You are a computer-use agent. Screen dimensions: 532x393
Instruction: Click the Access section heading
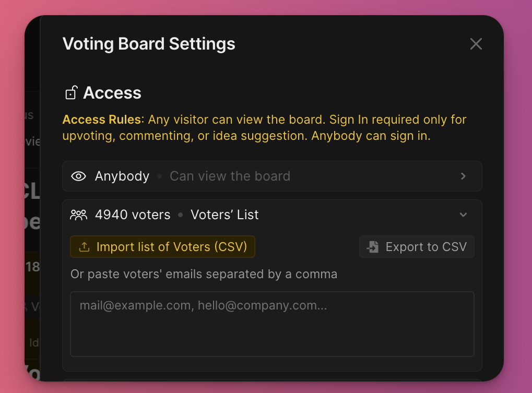[x=112, y=92]
